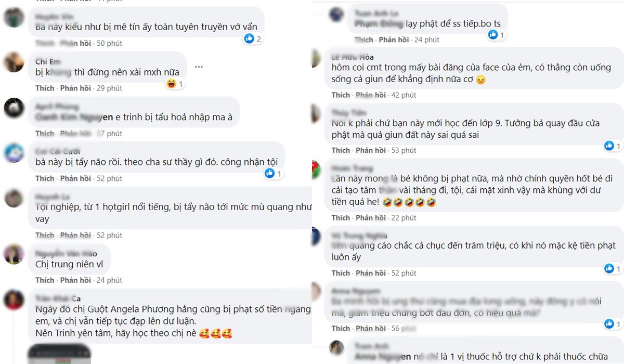Reply to Lê Hữu Hòa's comment
The width and height of the screenshot is (624, 364).
[371, 95]
